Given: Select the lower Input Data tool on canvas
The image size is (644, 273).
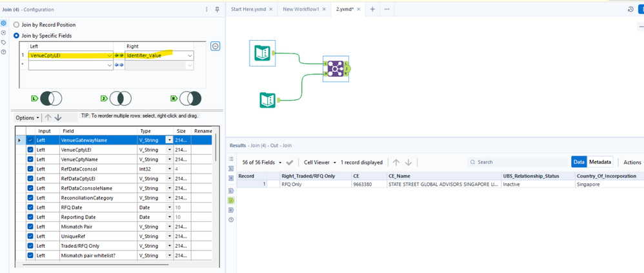Looking at the screenshot, I should click(x=267, y=100).
